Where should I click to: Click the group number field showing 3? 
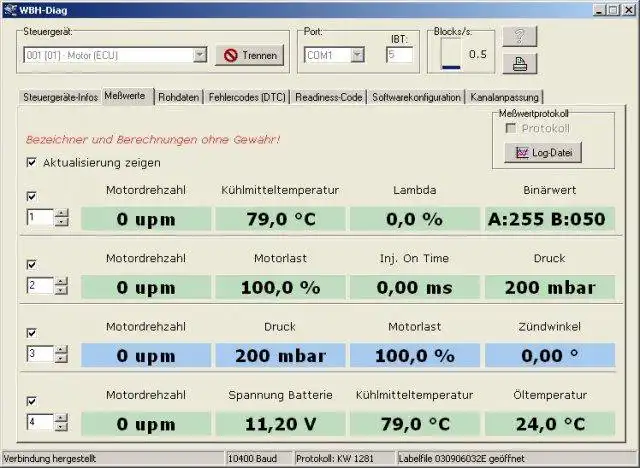point(40,354)
